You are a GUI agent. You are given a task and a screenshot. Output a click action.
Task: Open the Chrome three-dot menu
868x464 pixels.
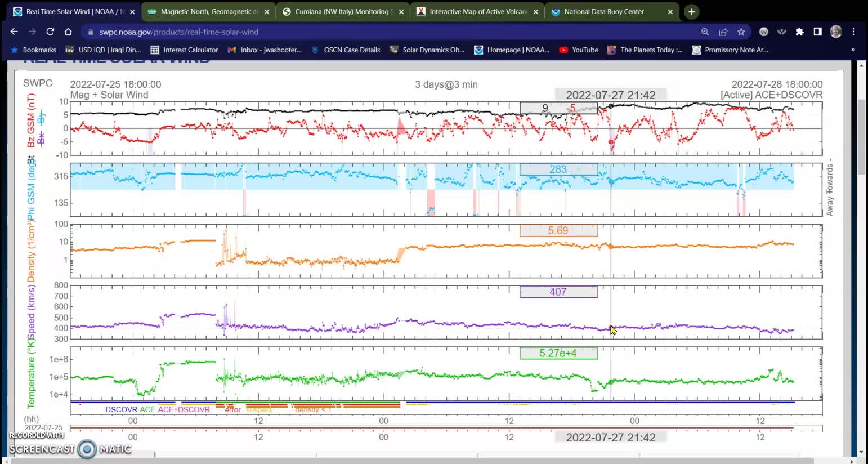click(854, 32)
